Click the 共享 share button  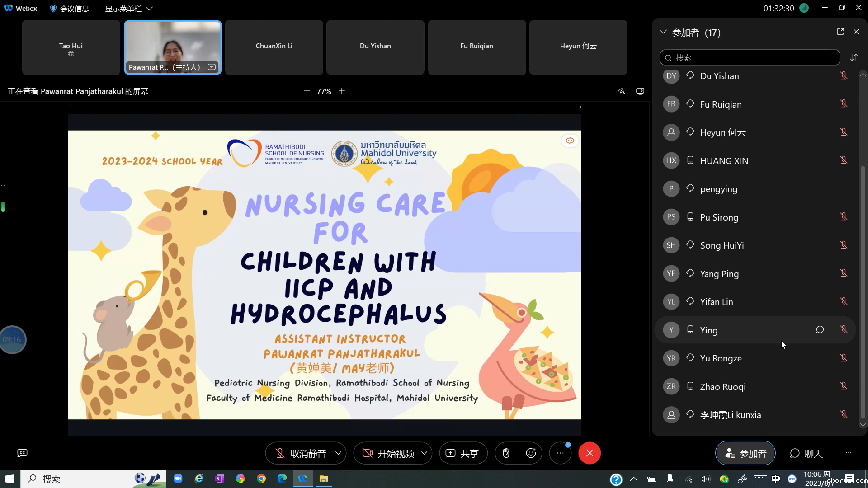(x=462, y=453)
